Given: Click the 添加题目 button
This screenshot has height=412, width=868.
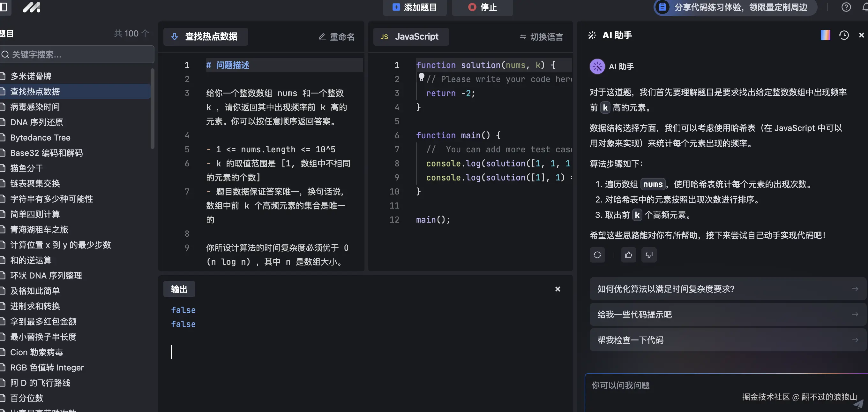Looking at the screenshot, I should (415, 7).
